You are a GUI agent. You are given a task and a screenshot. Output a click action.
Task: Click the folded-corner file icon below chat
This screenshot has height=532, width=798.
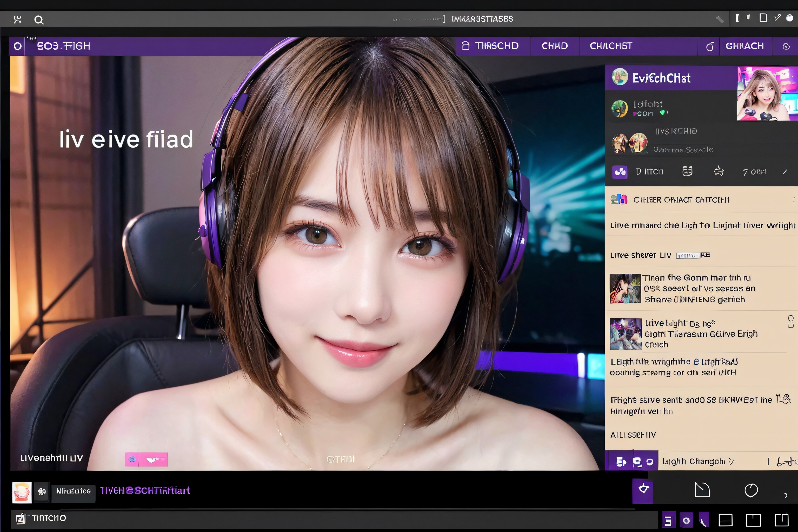(x=702, y=490)
